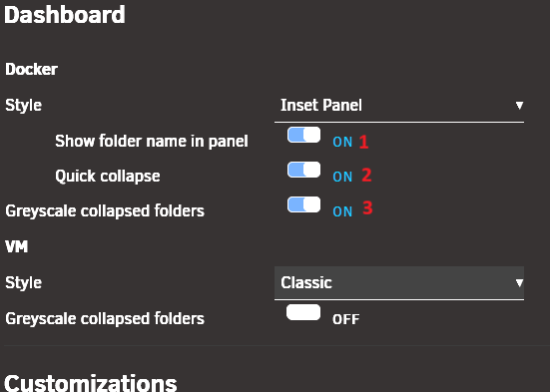Click the Style label under Docker
550x392 pixels.
click(x=24, y=105)
